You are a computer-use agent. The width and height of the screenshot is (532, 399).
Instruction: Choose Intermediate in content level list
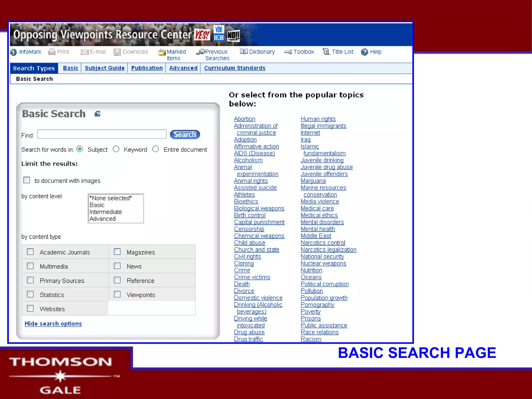[x=105, y=212]
